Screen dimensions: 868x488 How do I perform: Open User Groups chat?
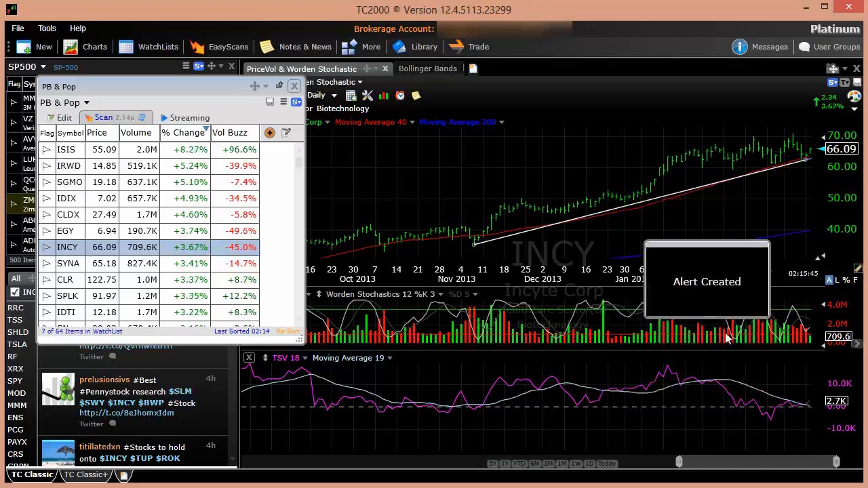point(829,47)
